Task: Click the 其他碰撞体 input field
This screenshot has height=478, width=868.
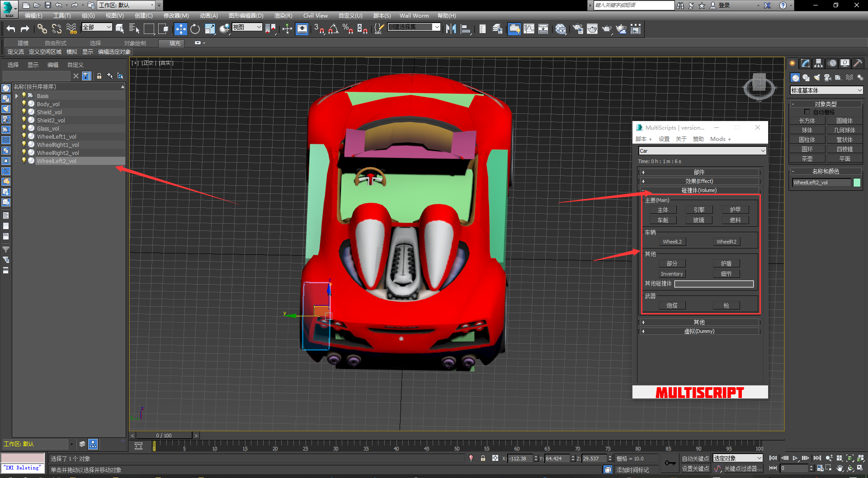Action: click(714, 284)
